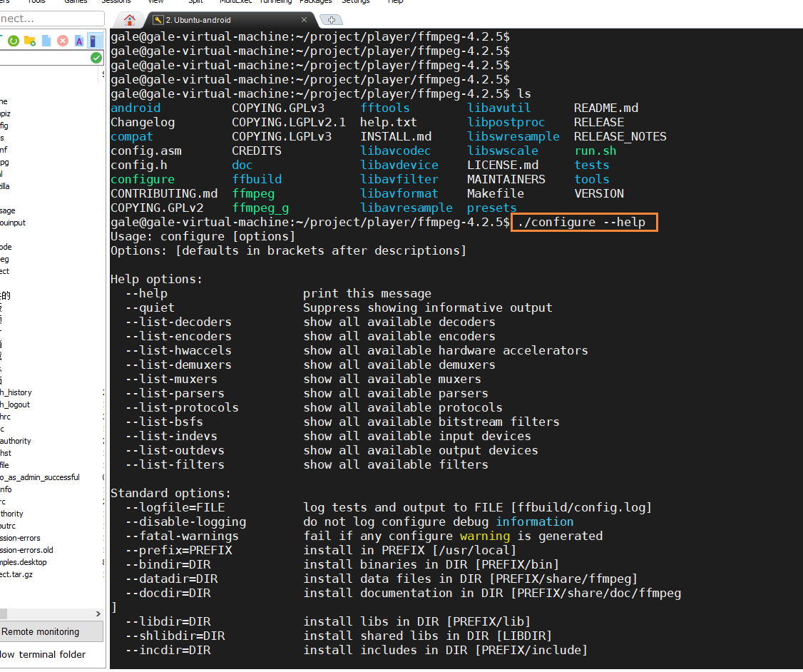Click the --list-protocols option text
803x672 pixels.
tap(182, 408)
